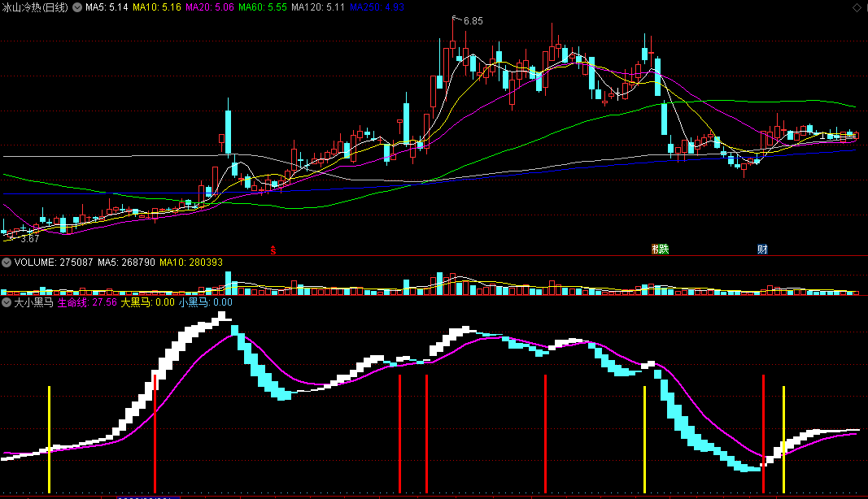Click the 小黑马: 0.00 label
The image size is (868, 499).
pyautogui.click(x=205, y=302)
